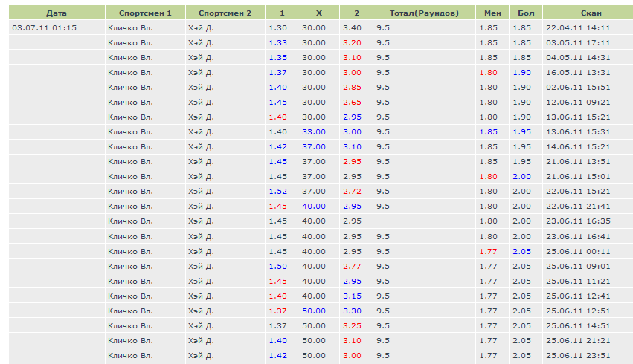Select scan time 02.06.11 15:51
The image size is (633, 364).
pyautogui.click(x=578, y=88)
